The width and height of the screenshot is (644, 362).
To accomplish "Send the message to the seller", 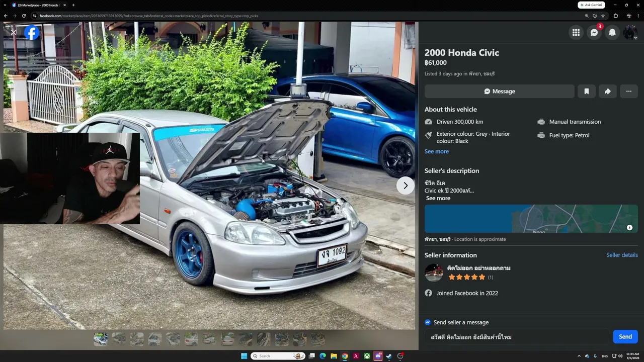I will tap(625, 337).
